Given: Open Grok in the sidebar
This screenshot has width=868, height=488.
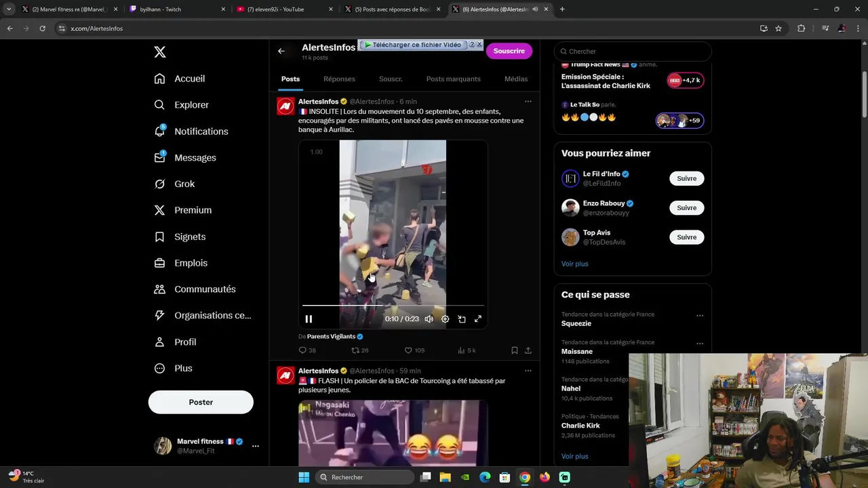Looking at the screenshot, I should pyautogui.click(x=174, y=184).
